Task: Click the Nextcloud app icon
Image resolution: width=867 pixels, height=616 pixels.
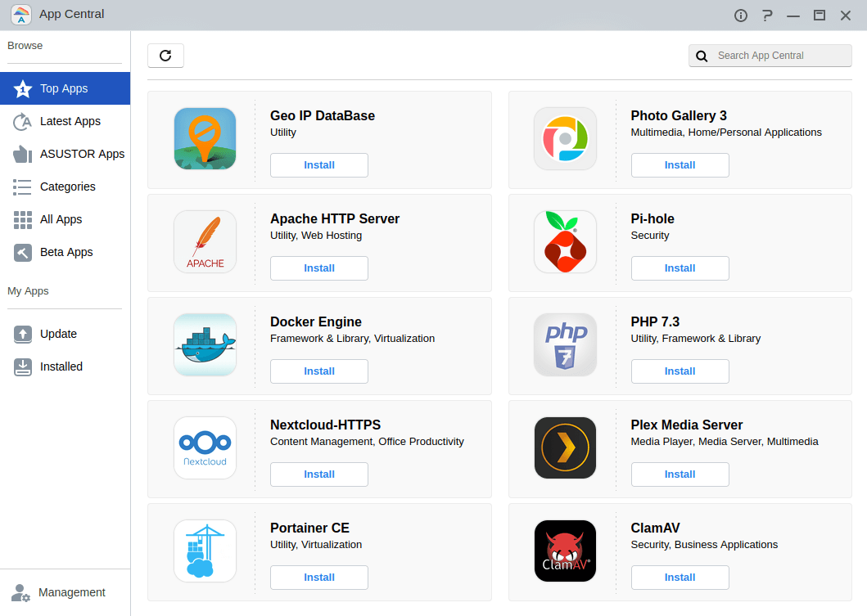Action: point(205,447)
